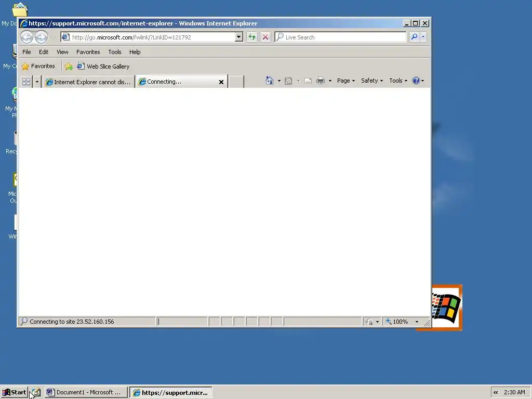
Task: Open the Page command menu
Action: tap(345, 81)
